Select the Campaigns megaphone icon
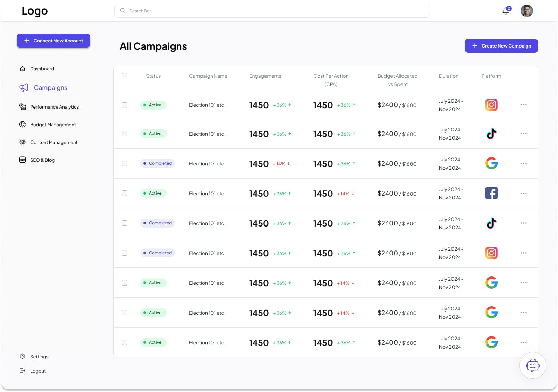The width and height of the screenshot is (558, 392). [23, 87]
